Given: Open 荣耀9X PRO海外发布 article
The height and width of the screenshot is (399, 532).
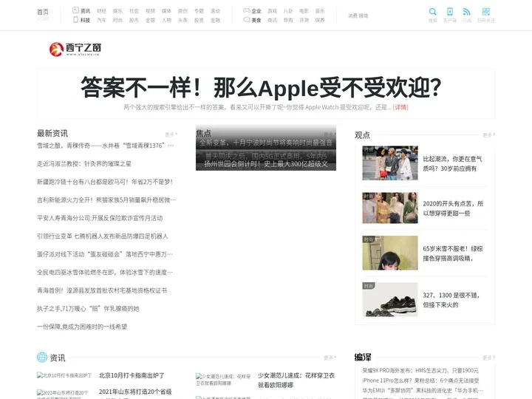Looking at the screenshot, I should (x=420, y=370).
